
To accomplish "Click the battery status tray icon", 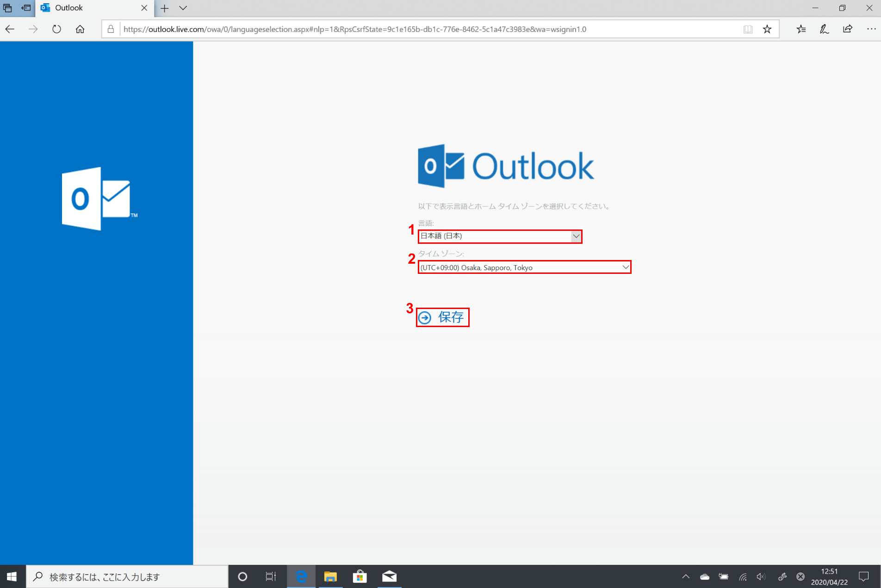I will point(724,576).
